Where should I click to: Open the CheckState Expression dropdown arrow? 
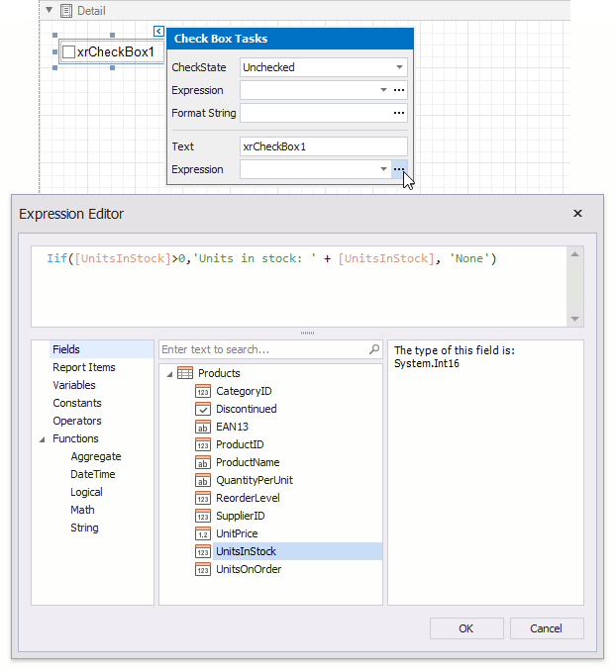(383, 90)
